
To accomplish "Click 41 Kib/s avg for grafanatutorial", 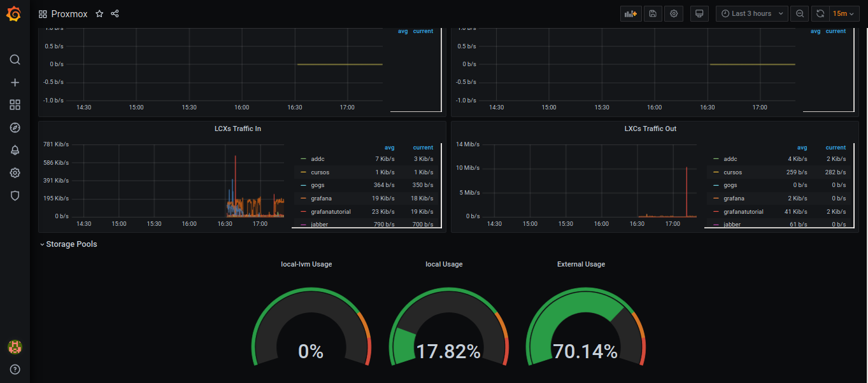I will [x=796, y=212].
